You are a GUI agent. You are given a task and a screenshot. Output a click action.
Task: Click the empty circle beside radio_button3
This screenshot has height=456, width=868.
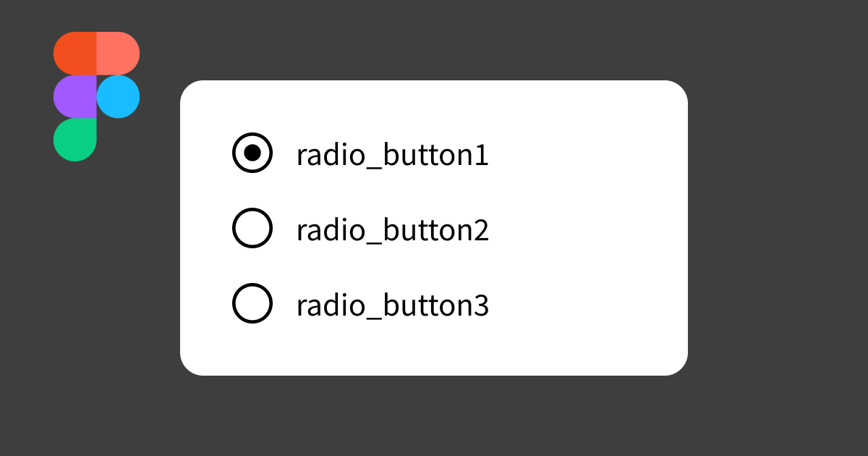[252, 303]
